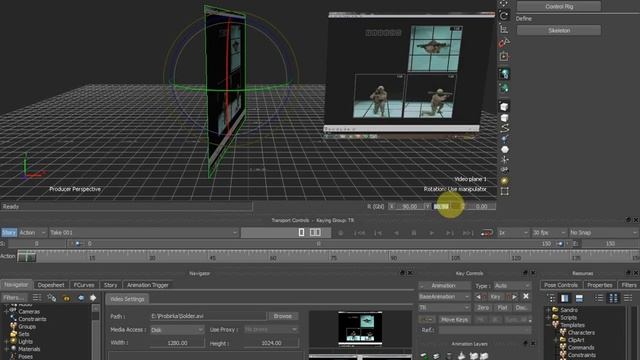Click the Flat key button

click(x=502, y=307)
